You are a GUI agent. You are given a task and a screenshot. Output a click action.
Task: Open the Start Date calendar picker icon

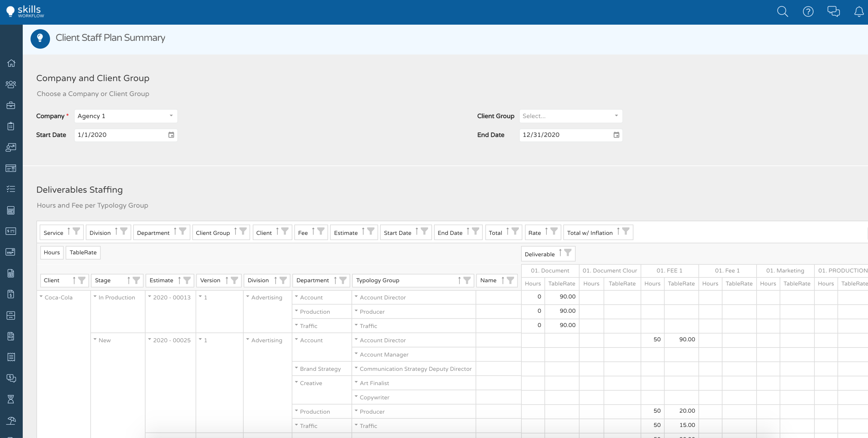coord(171,135)
